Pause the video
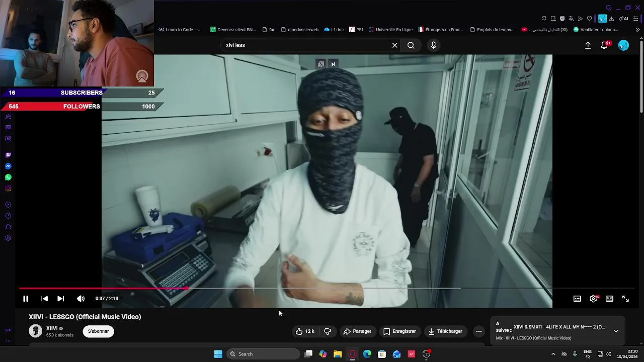Viewport: 644px width, 362px height. [x=26, y=299]
